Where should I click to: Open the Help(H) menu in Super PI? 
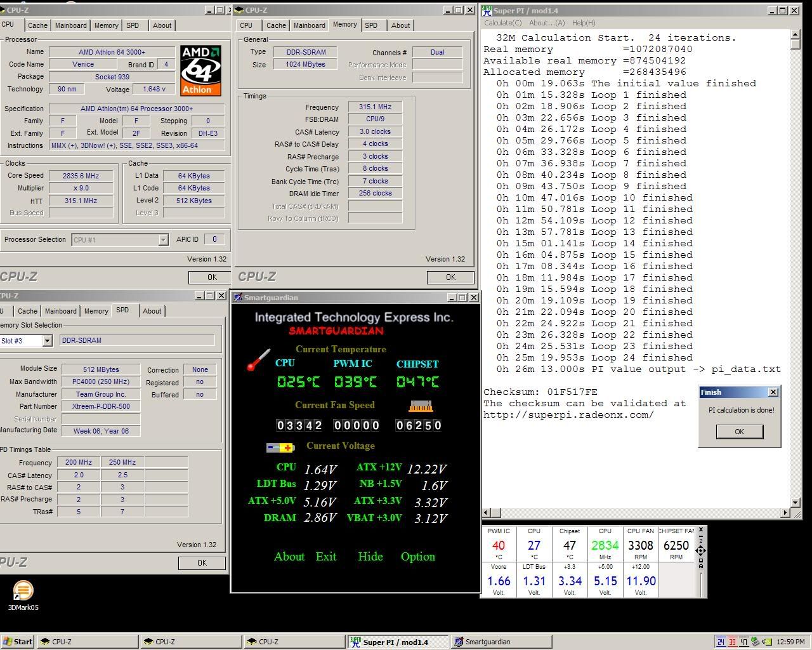tap(584, 23)
